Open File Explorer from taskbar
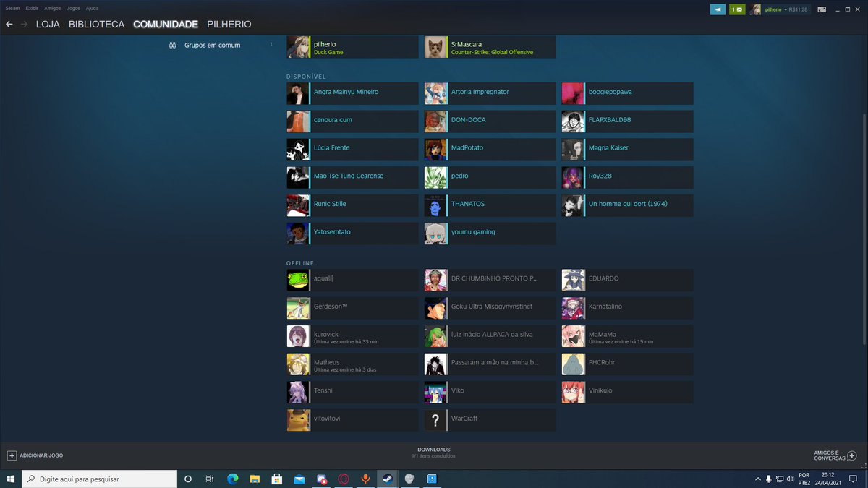The image size is (868, 488). point(255,479)
